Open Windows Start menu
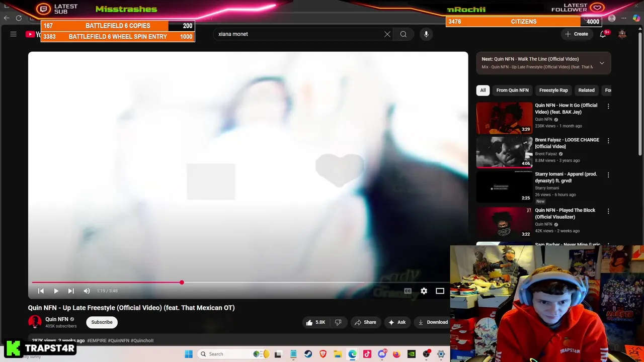This screenshot has width=644, height=362. click(189, 354)
